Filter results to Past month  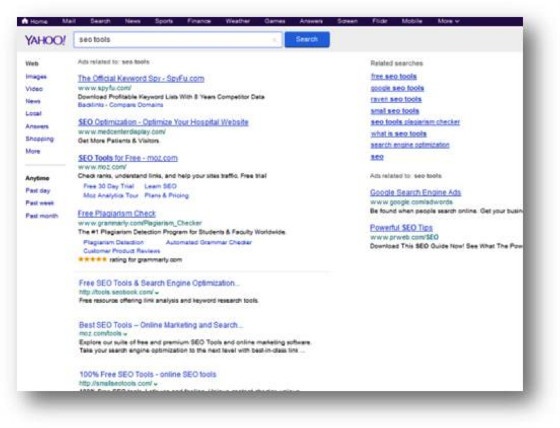pyautogui.click(x=41, y=216)
